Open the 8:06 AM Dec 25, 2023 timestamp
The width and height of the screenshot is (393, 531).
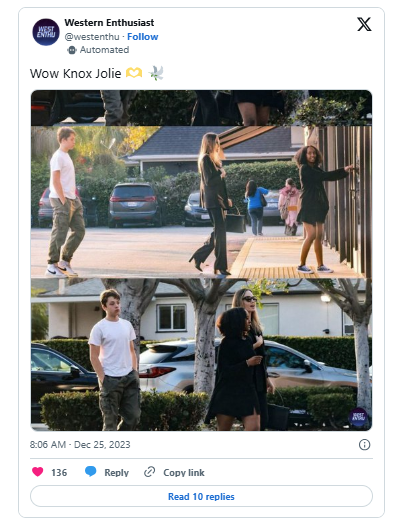pyautogui.click(x=80, y=445)
